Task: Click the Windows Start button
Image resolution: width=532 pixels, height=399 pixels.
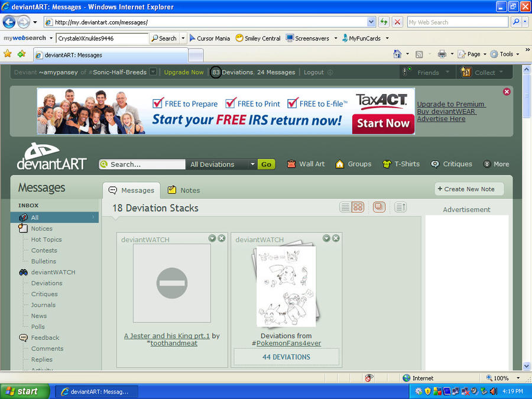Action: point(24,391)
